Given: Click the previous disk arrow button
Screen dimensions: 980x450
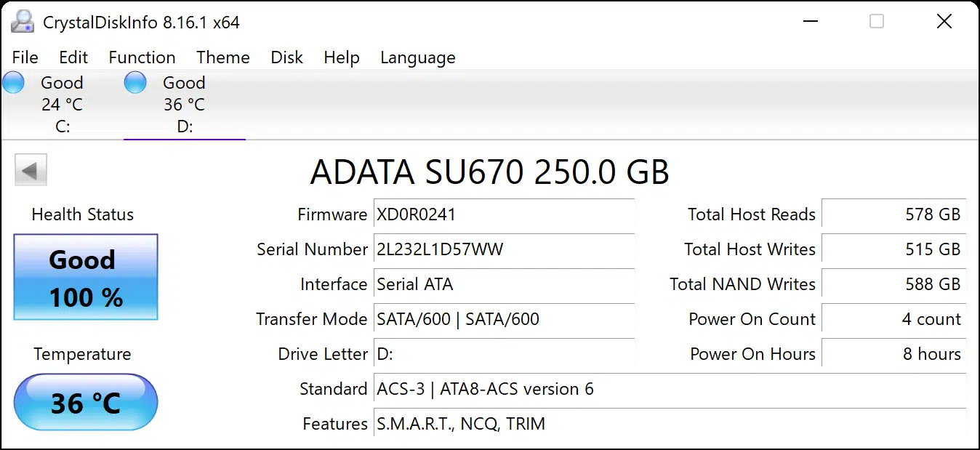Looking at the screenshot, I should click(x=31, y=171).
